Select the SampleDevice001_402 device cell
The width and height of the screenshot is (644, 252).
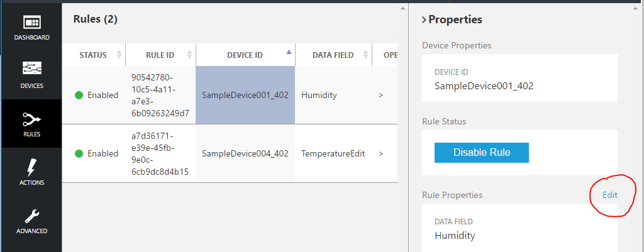click(245, 96)
